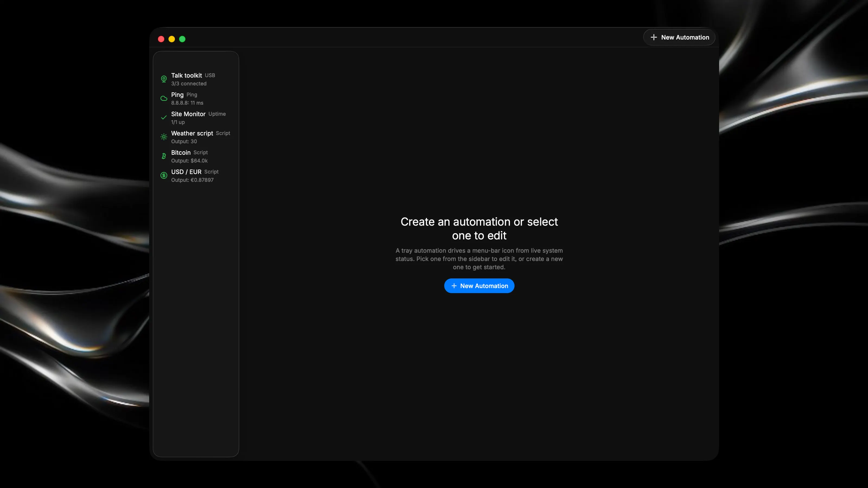Screen dimensions: 868x488
Task: Open the Talk toolkit automation
Action: point(196,79)
